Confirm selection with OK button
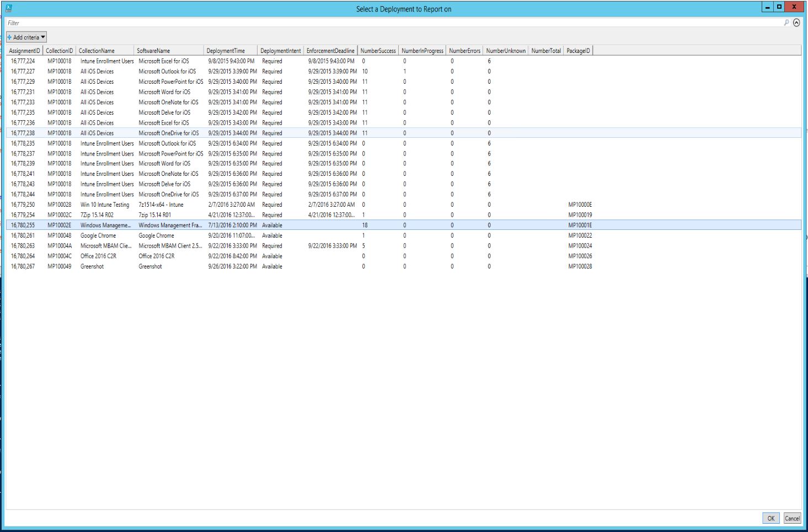The width and height of the screenshot is (808, 532). click(x=771, y=518)
